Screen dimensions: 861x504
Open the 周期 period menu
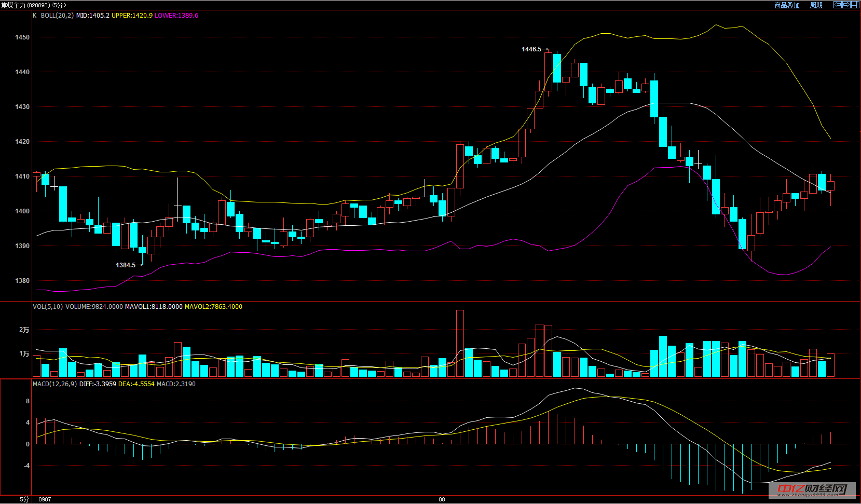816,5
